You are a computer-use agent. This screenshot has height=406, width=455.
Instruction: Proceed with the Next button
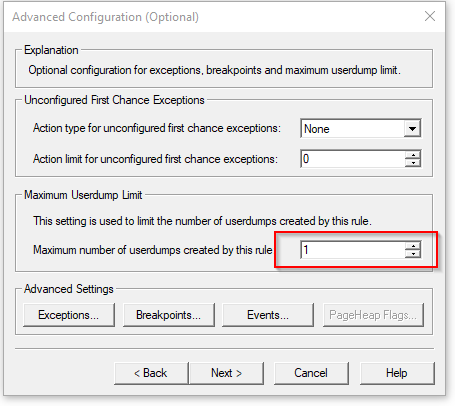[226, 373]
